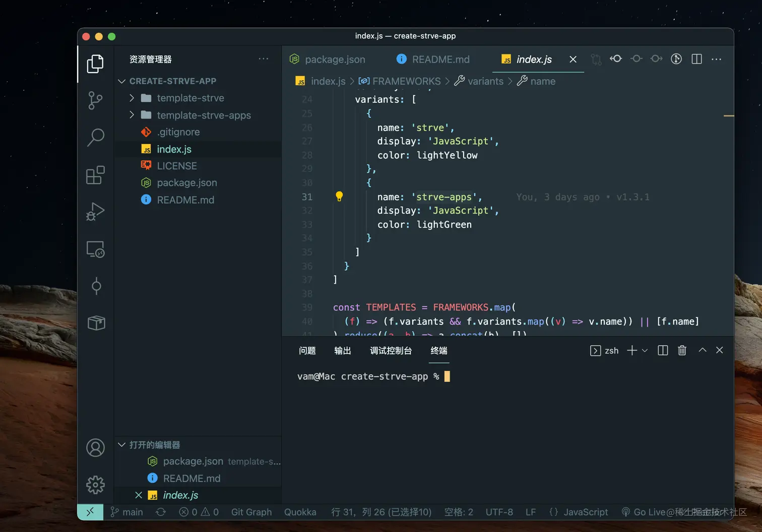Collapse the CREATE-STRVE-APP folder section
This screenshot has width=762, height=532.
pos(121,81)
